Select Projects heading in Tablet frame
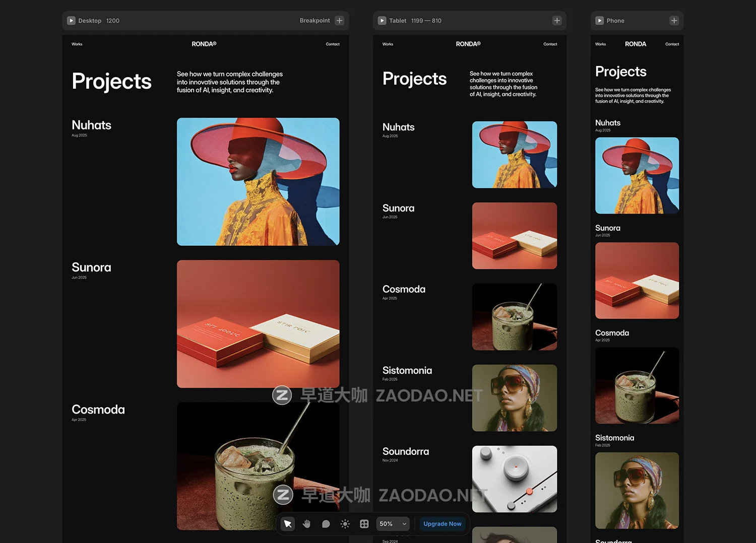Viewport: 756px width, 543px height. (414, 79)
